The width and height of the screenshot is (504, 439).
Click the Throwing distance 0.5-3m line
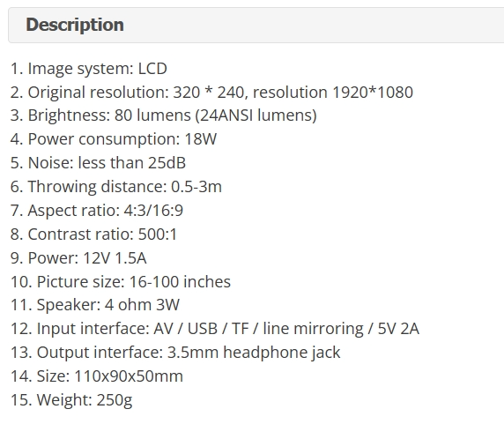pyautogui.click(x=116, y=187)
